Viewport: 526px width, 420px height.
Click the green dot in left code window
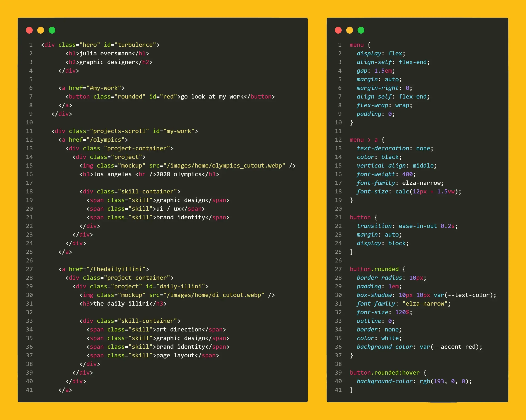[52, 30]
